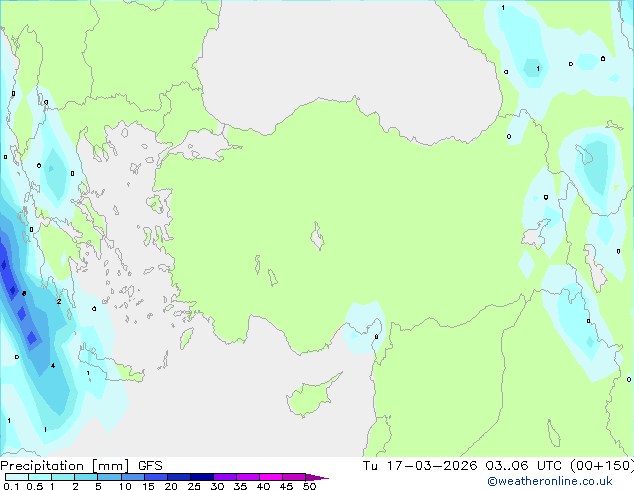The width and height of the screenshot is (634, 490).
Task: Click the '35' legend scale label
Action: [240, 486]
